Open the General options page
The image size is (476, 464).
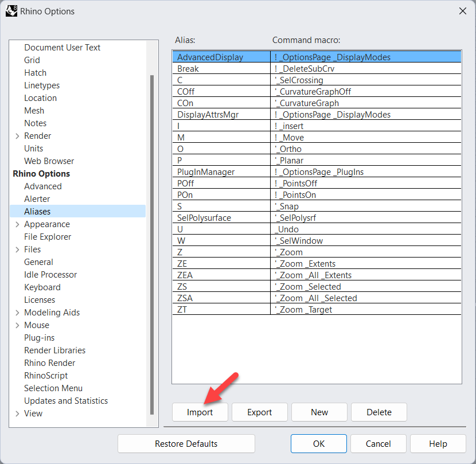38,262
